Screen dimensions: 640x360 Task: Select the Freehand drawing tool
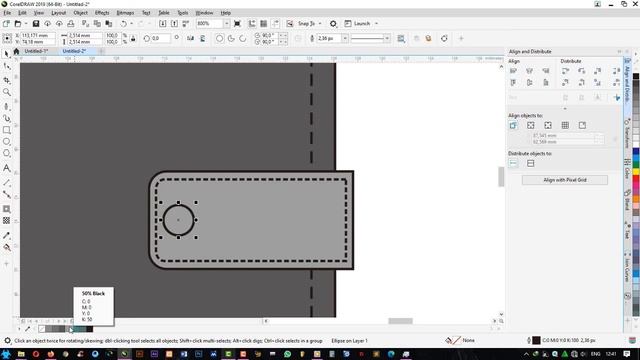coord(7,106)
